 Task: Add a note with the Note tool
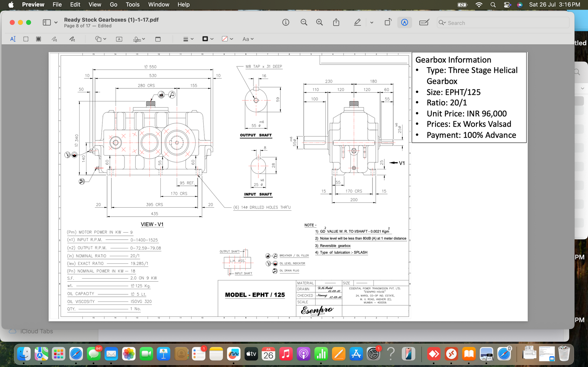pyautogui.click(x=158, y=39)
